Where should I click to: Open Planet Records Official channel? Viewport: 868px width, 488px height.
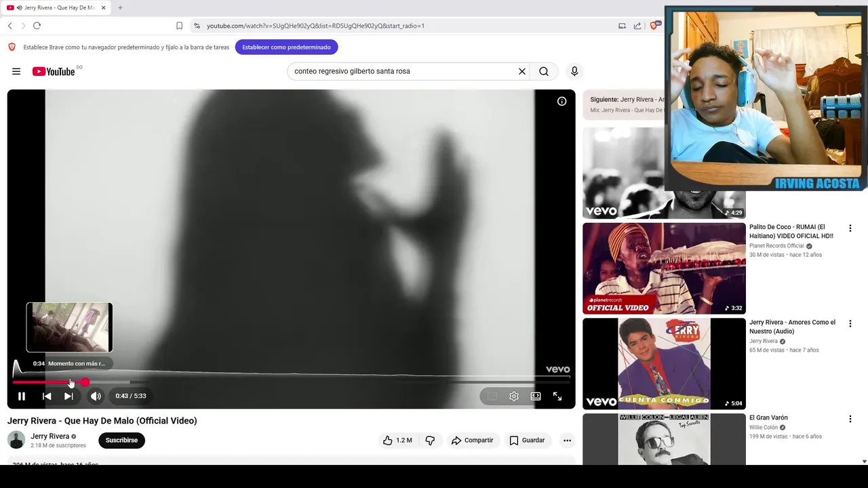click(x=776, y=246)
